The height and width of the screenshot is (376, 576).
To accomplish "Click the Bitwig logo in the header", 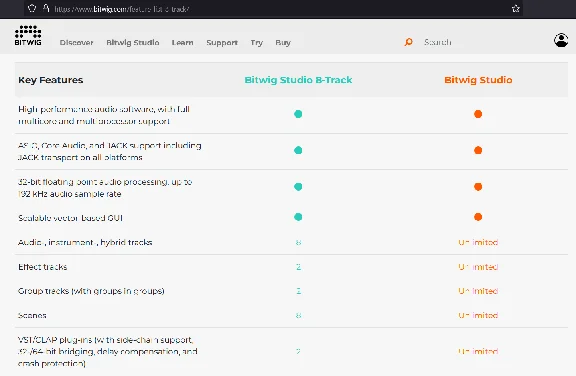I will point(28,35).
